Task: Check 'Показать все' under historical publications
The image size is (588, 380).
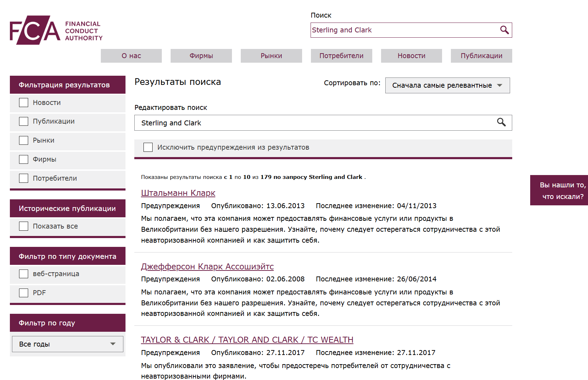Action: coord(23,226)
